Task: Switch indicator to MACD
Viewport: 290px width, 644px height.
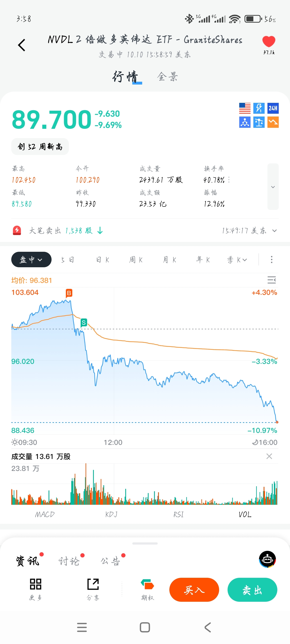Action: pyautogui.click(x=45, y=514)
